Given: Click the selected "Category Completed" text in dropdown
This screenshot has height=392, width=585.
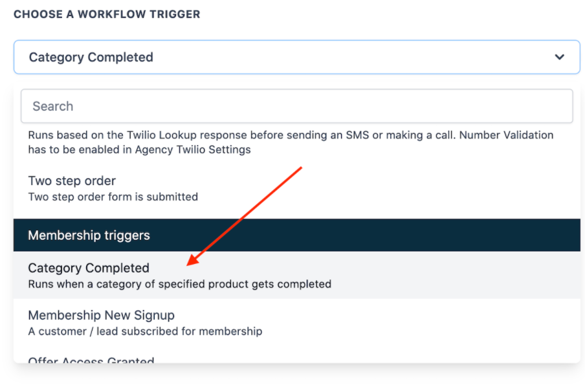Looking at the screenshot, I should tap(91, 57).
